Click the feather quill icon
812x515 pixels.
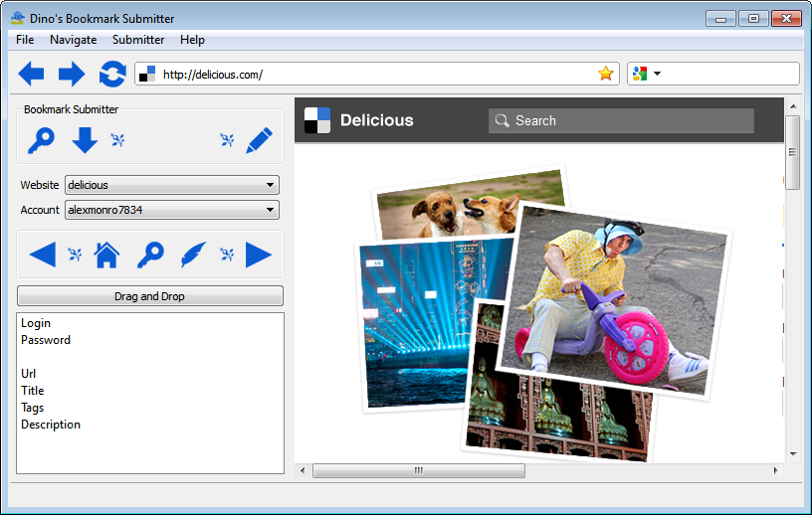coord(193,255)
